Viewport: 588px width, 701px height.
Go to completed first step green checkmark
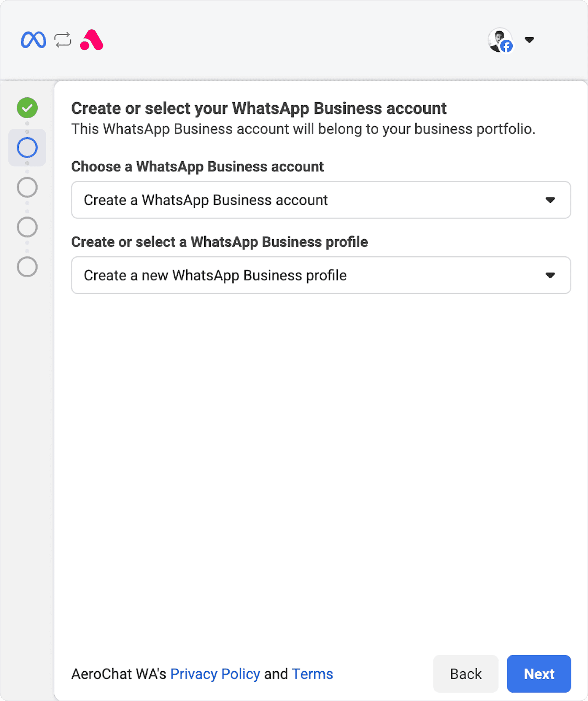(27, 108)
